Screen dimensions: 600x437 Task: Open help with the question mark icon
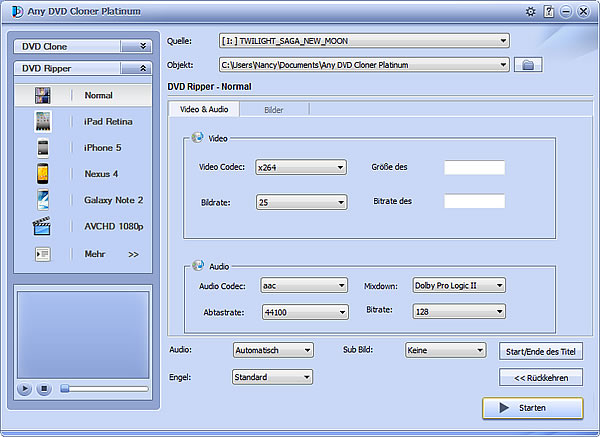pos(548,11)
